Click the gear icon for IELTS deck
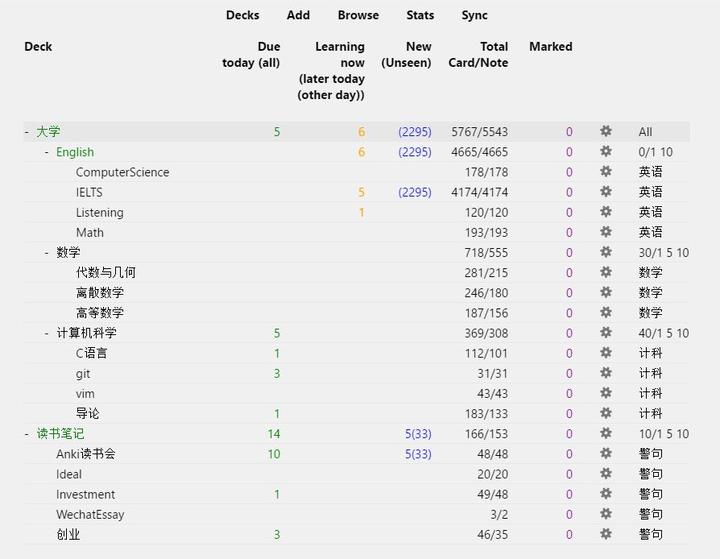The height and width of the screenshot is (559, 720). click(x=605, y=192)
